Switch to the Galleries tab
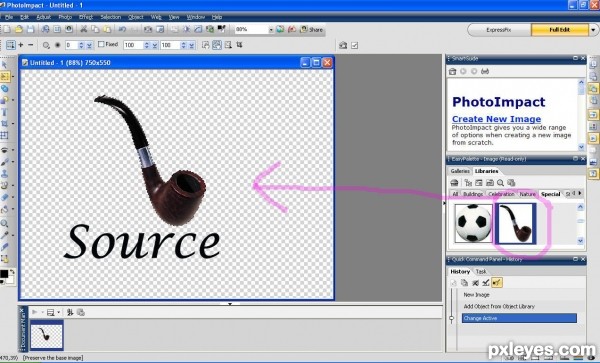The image size is (600, 363). click(460, 171)
